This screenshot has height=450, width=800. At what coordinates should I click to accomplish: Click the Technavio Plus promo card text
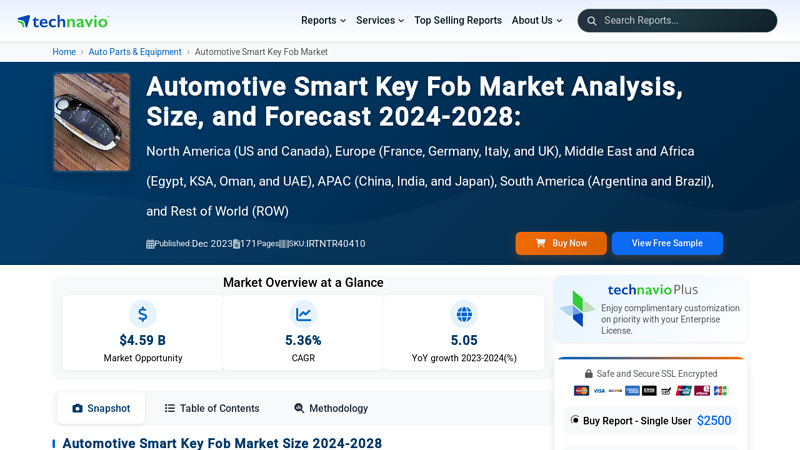pyautogui.click(x=670, y=319)
